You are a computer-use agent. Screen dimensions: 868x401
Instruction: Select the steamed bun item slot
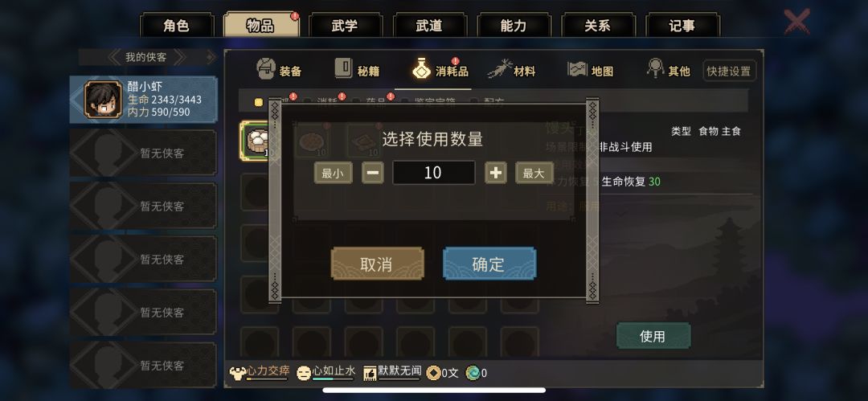tap(257, 141)
